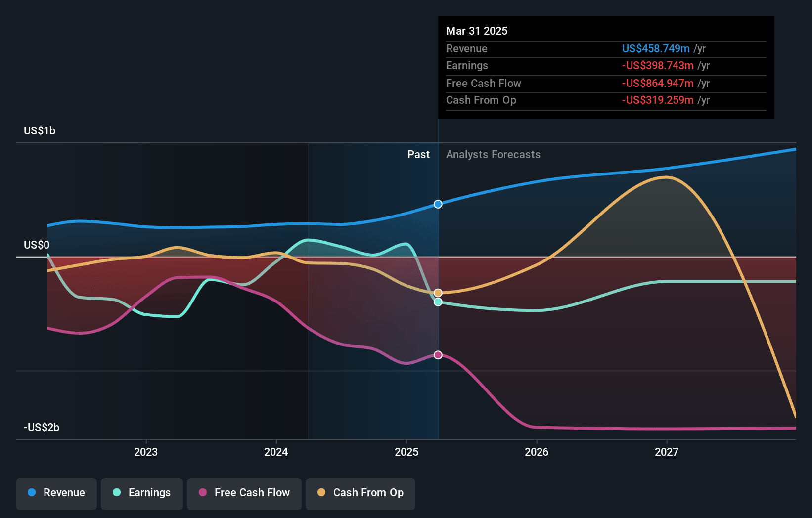Click the Earnings row label in tooltip
The height and width of the screenshot is (518, 812).
[467, 66]
